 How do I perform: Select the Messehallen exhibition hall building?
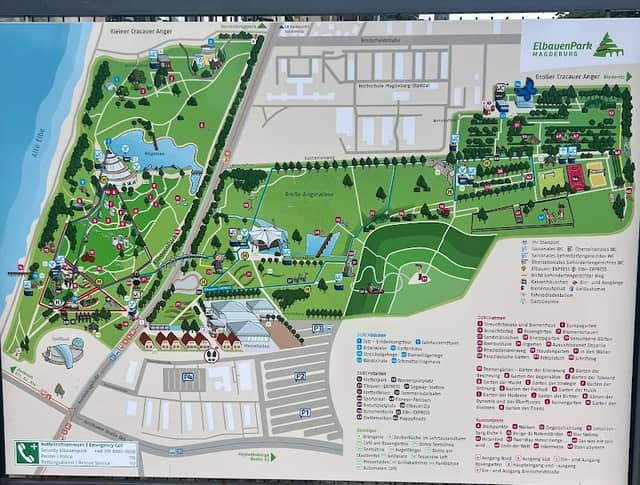click(x=243, y=324)
